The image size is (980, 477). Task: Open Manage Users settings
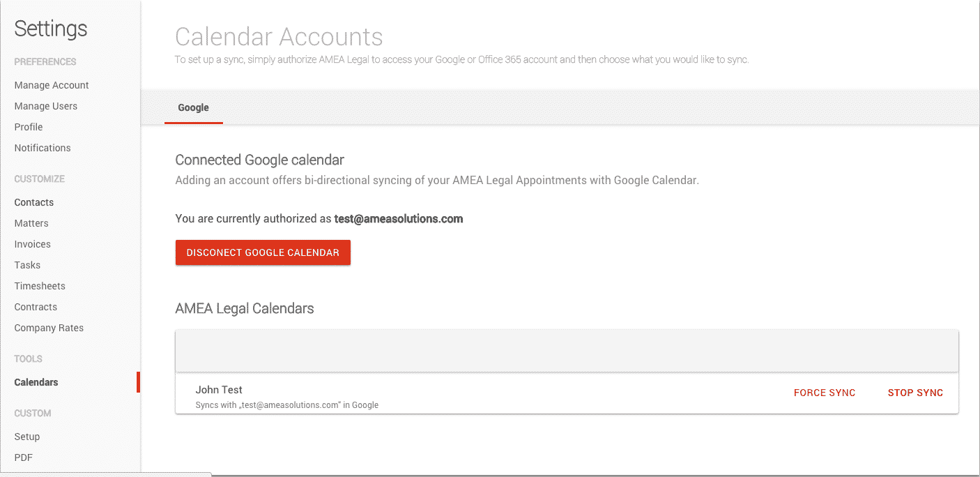[46, 106]
